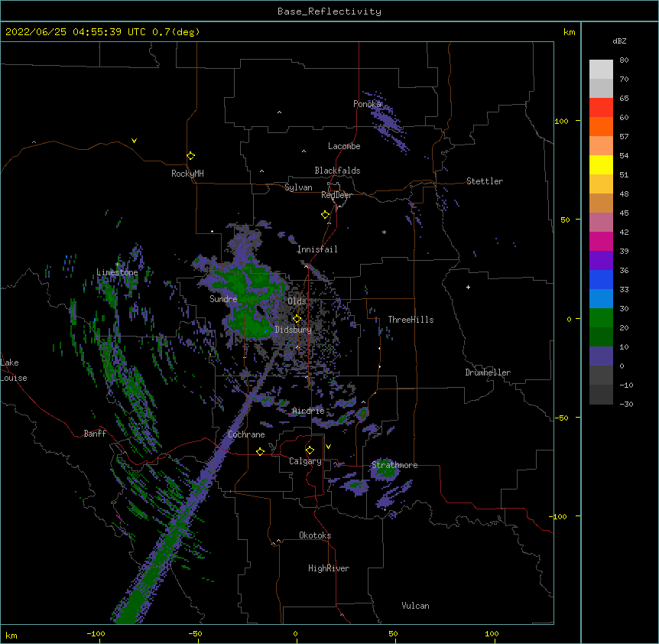659x644 pixels.
Task: Click the Cochrane city label
Action: (246, 434)
